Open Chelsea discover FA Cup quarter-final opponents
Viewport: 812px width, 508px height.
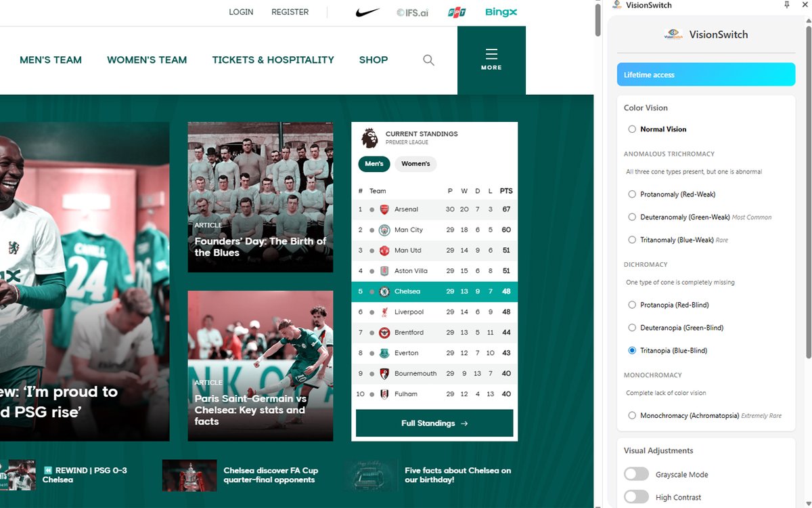pos(271,475)
